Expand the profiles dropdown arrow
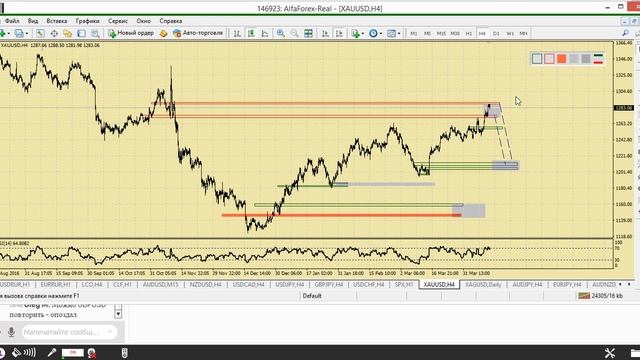Viewport: 640px width, 360px height. point(27,33)
